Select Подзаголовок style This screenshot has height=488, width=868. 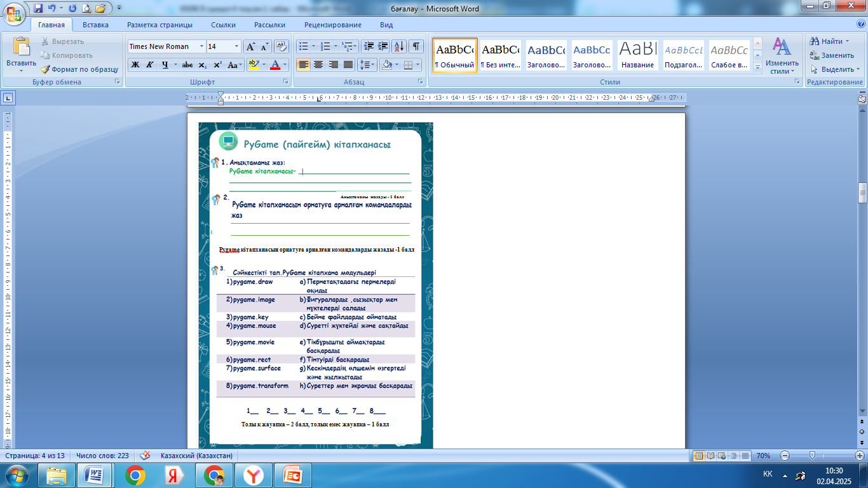[684, 55]
